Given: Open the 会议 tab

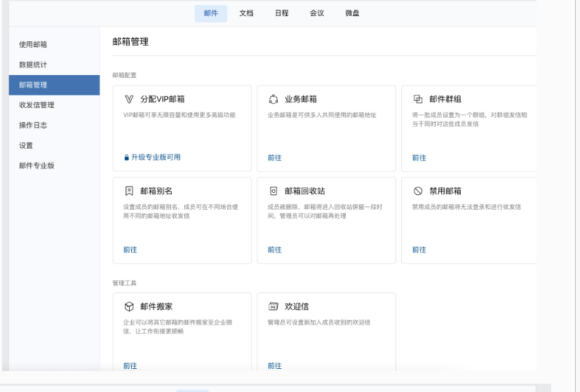Looking at the screenshot, I should 317,13.
